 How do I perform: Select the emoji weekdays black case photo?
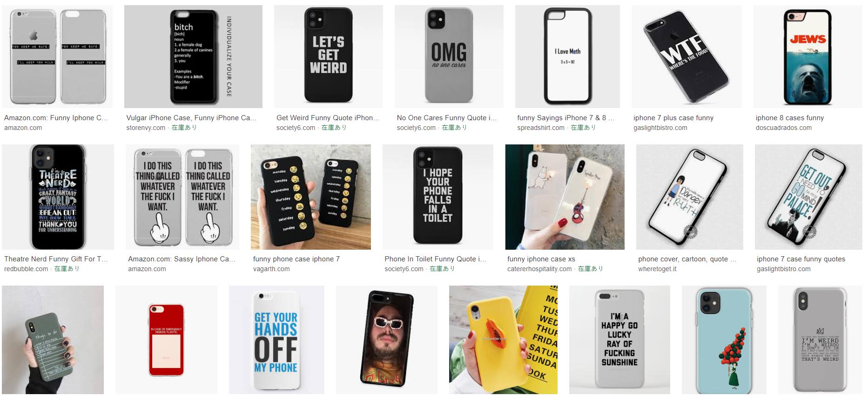click(x=310, y=197)
